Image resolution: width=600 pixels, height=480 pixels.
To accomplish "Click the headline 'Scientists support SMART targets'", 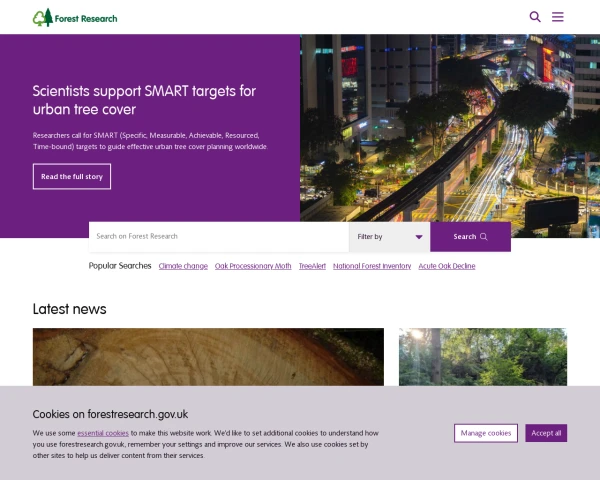I will (144, 100).
